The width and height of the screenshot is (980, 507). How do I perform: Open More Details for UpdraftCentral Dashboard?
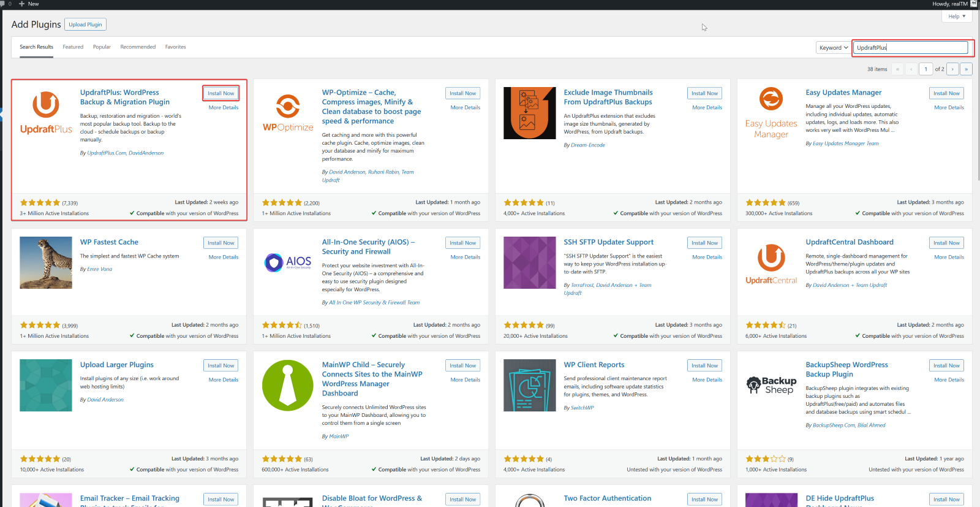(949, 257)
